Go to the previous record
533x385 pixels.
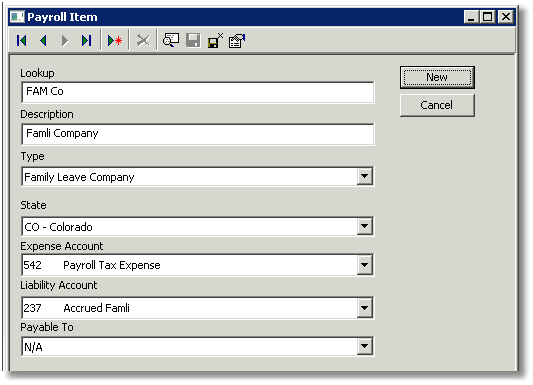(43, 41)
